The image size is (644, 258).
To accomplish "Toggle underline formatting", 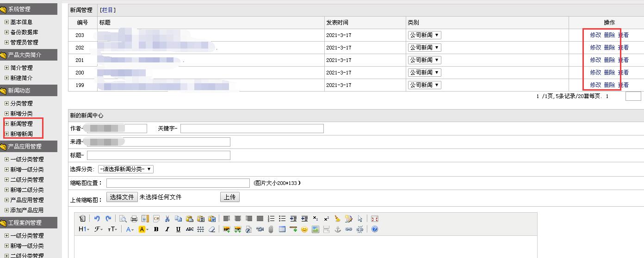I will point(178,229).
